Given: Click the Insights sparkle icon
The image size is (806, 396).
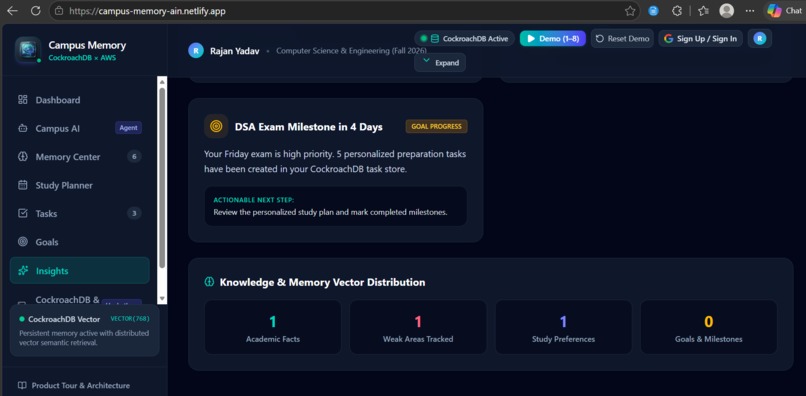Looking at the screenshot, I should pos(23,271).
